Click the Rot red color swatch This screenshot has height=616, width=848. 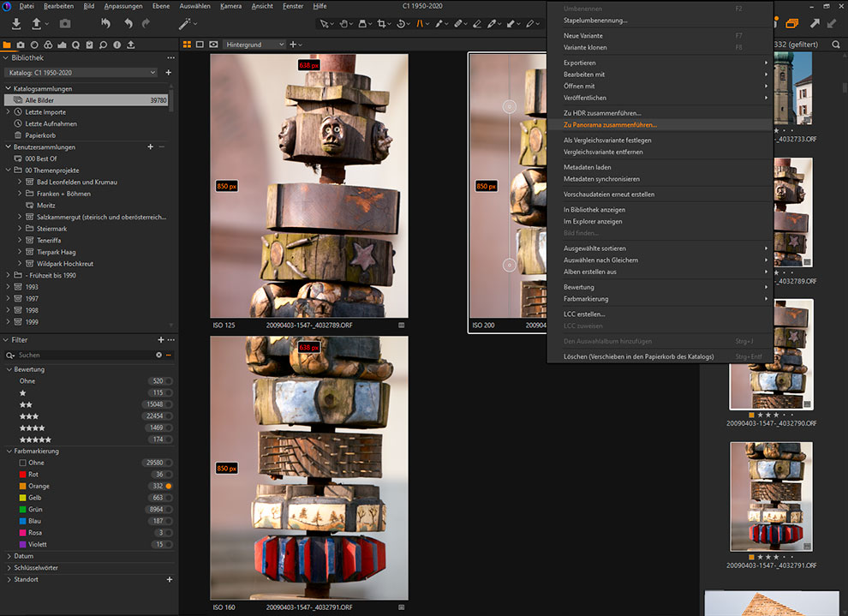tap(23, 475)
